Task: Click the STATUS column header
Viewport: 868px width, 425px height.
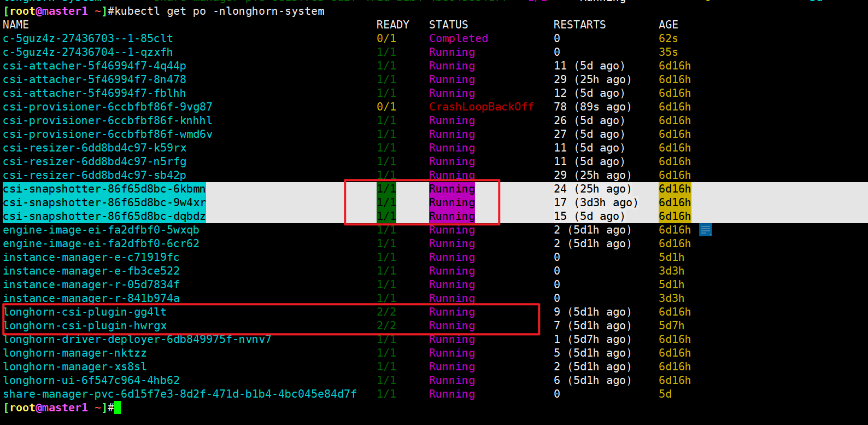Action: [x=449, y=25]
